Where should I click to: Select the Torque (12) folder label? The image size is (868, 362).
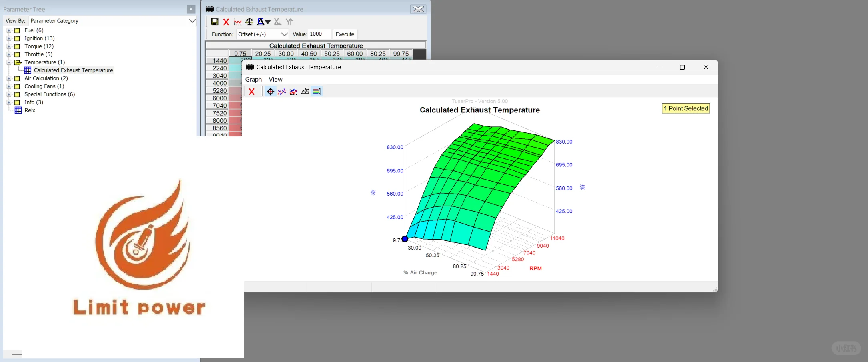pyautogui.click(x=39, y=46)
